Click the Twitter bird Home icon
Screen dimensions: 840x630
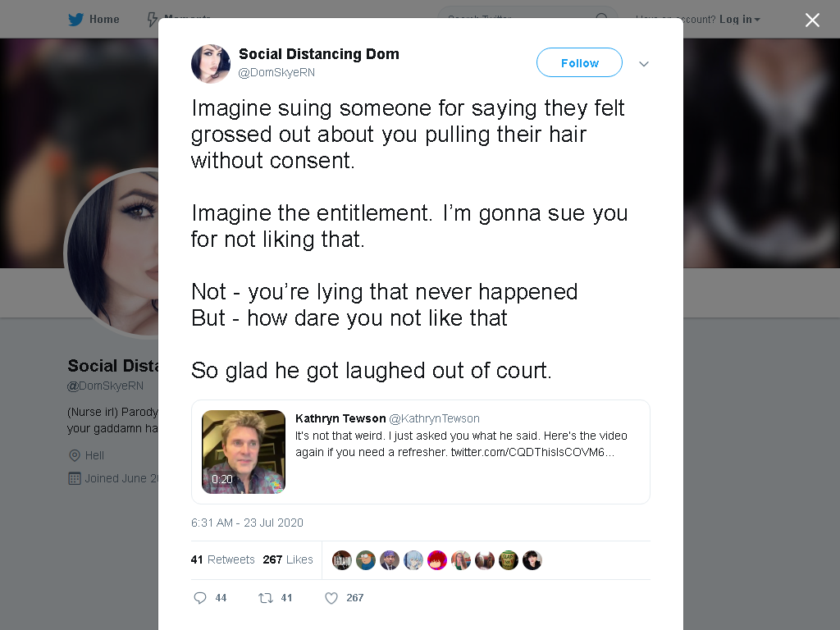click(75, 20)
